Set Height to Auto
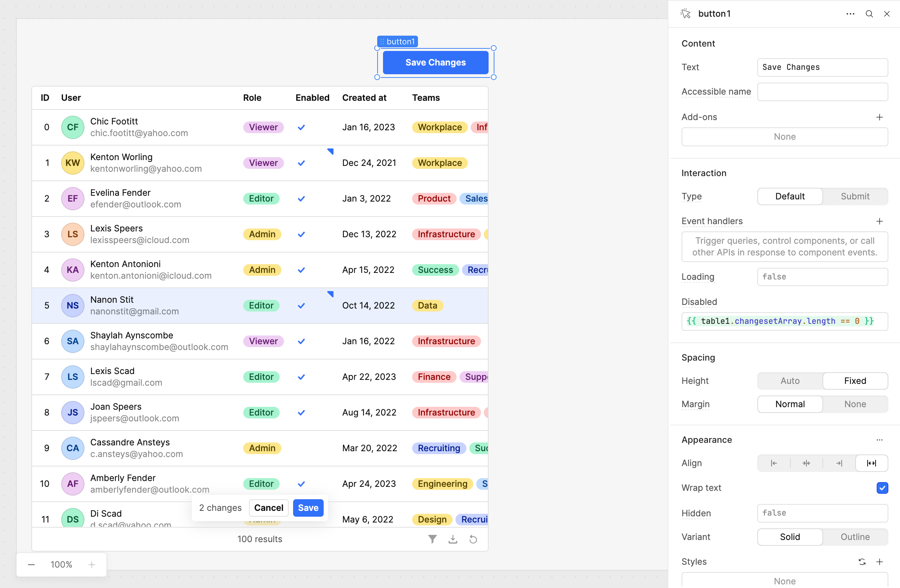900x588 pixels. 790,381
